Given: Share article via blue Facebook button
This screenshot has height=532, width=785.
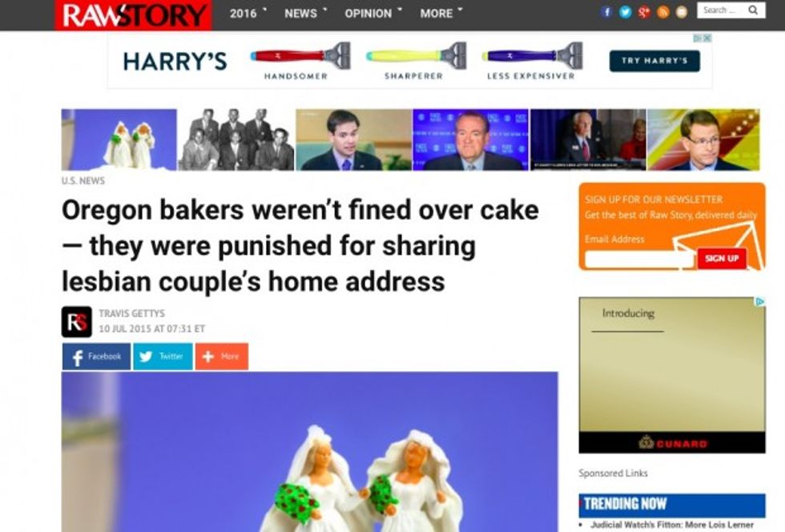Looking at the screenshot, I should pyautogui.click(x=96, y=357).
